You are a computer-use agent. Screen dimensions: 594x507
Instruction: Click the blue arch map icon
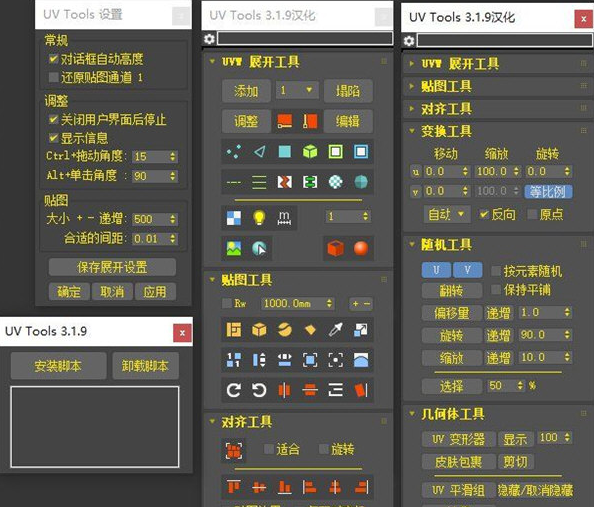click(361, 360)
